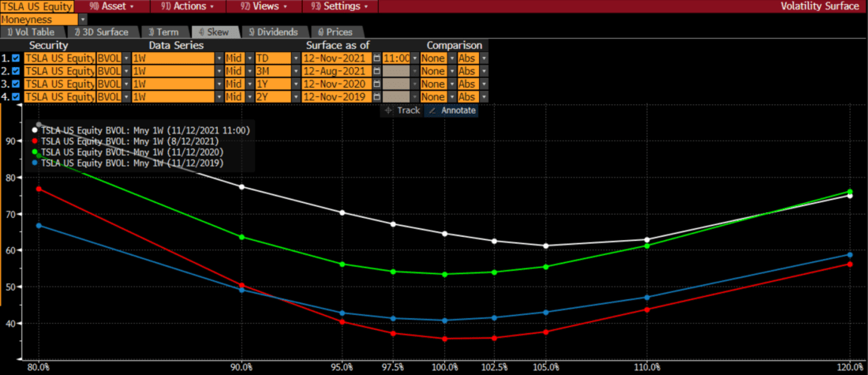Click the Surface as of column header
Image resolution: width=868 pixels, height=375 pixels.
tap(337, 46)
